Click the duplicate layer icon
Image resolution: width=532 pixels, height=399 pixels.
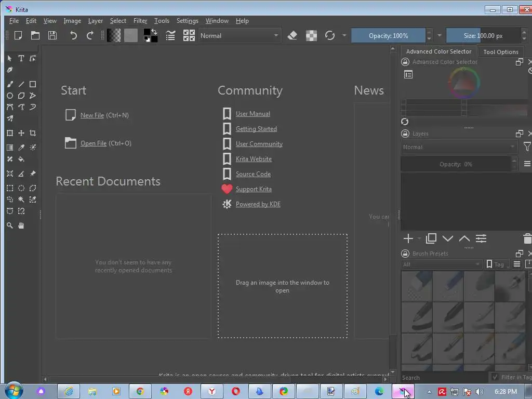click(431, 238)
